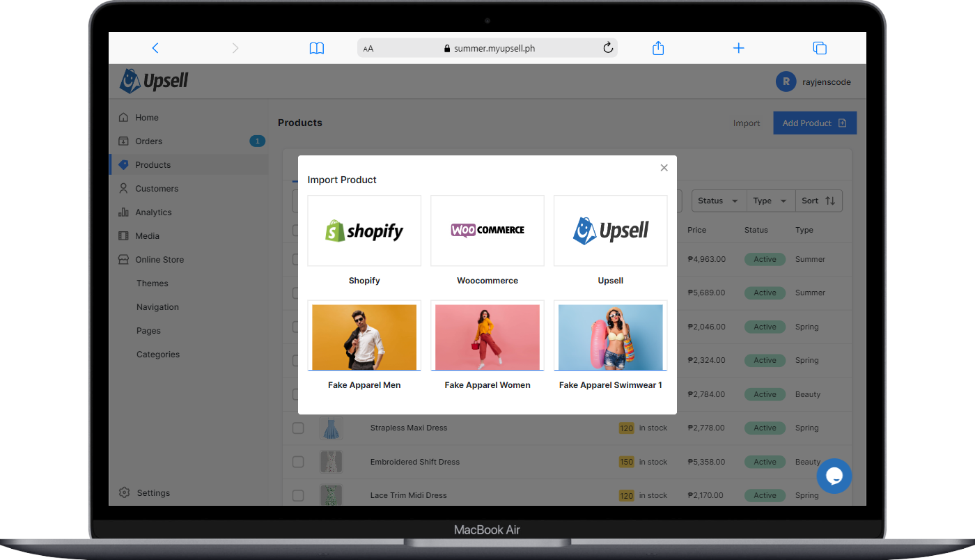This screenshot has width=975, height=560.
Task: Open the bookmarks book icon
Action: pos(317,48)
